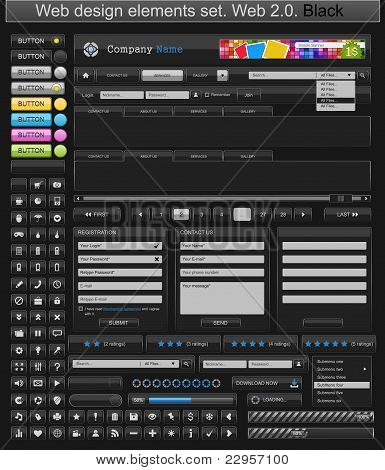
Task: Open All Files dropdown in lower search bar
Action: [160, 364]
